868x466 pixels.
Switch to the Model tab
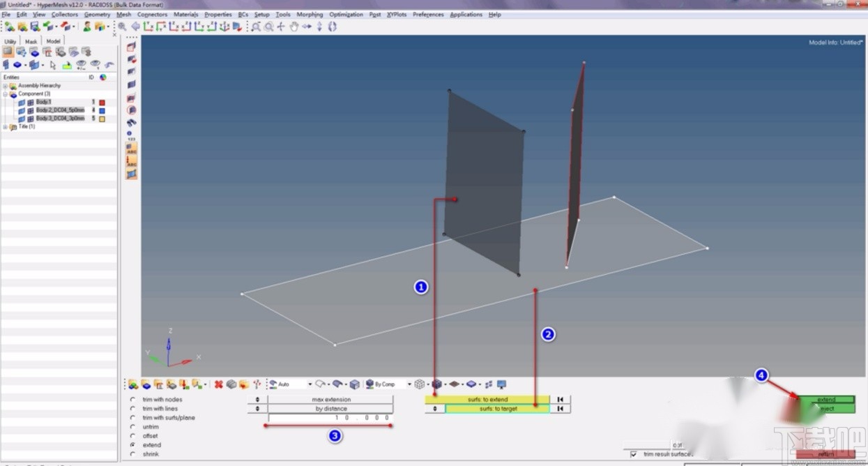(53, 41)
